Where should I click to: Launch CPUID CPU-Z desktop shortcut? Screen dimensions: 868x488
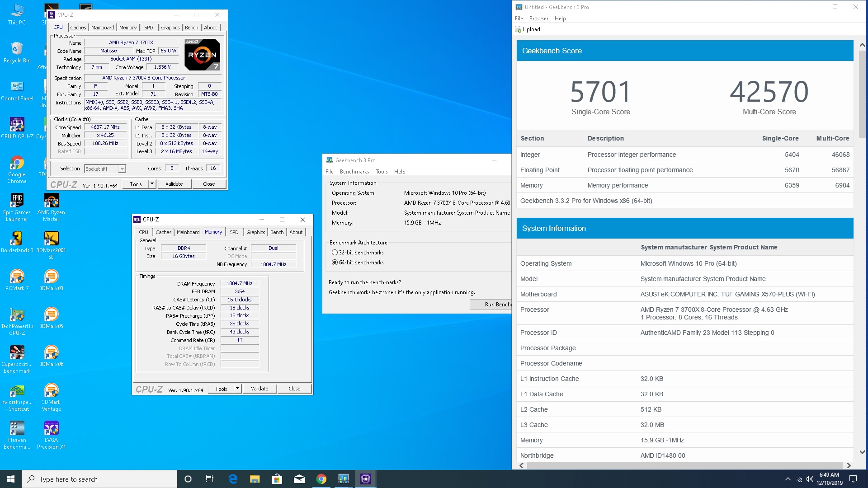point(17,128)
